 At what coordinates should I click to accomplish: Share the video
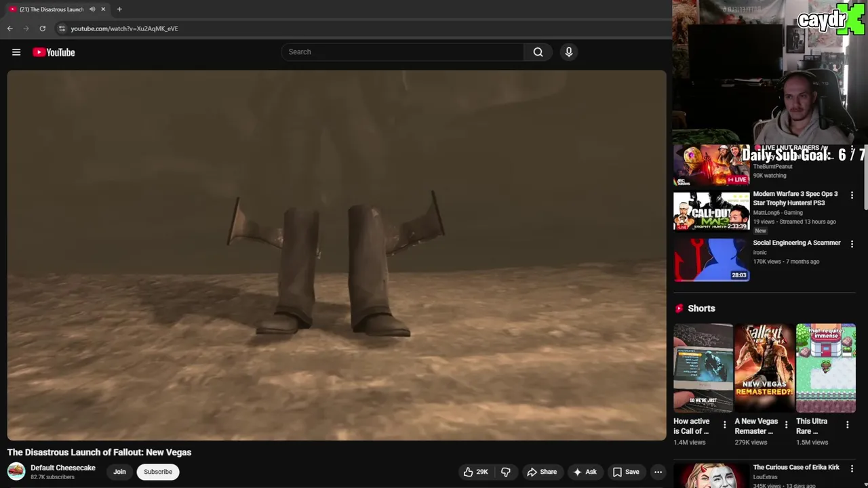(x=542, y=472)
